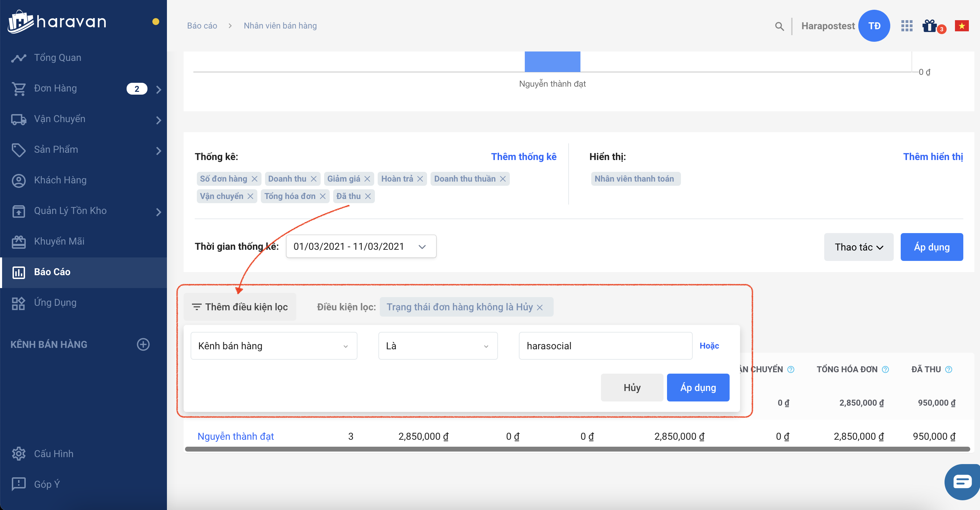Remove the Hoàn trả statistic tag
The width and height of the screenshot is (980, 510).
tap(420, 179)
